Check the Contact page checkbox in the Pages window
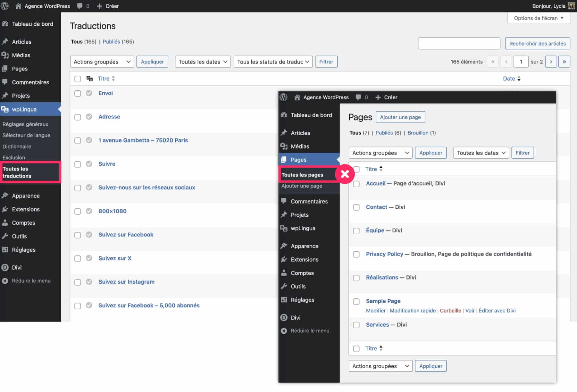This screenshot has width=577, height=392. [356, 207]
